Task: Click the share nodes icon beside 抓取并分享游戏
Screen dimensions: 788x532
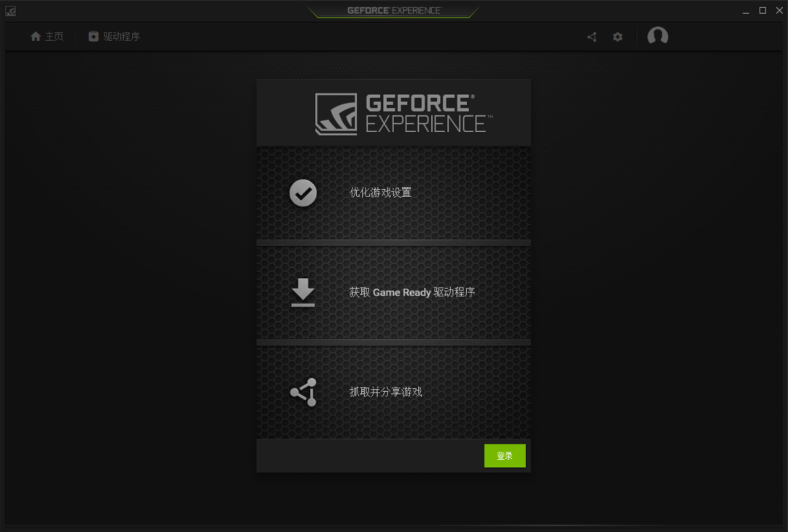Action: click(x=304, y=392)
